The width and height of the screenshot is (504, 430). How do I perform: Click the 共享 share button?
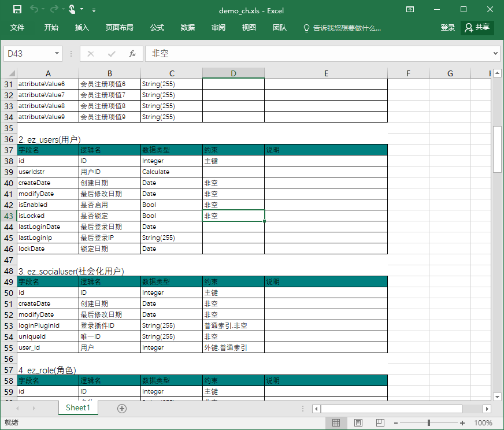pos(477,28)
